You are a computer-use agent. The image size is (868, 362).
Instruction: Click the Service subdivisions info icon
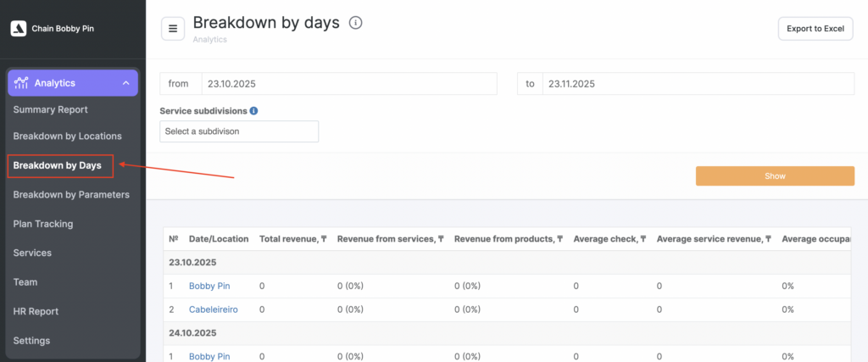[253, 111]
